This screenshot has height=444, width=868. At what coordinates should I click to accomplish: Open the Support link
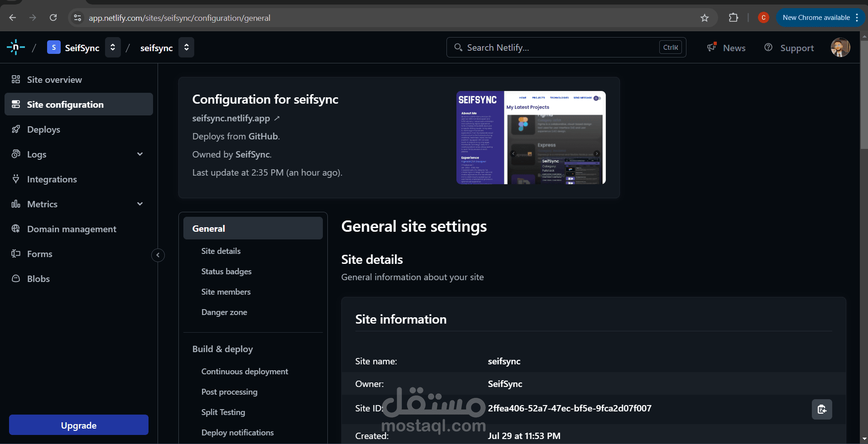coord(797,48)
